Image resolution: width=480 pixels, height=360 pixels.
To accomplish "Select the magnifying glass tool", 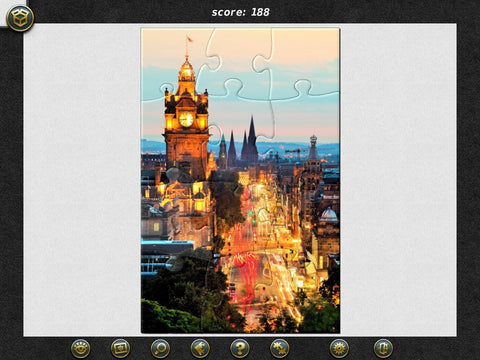I will (x=160, y=349).
